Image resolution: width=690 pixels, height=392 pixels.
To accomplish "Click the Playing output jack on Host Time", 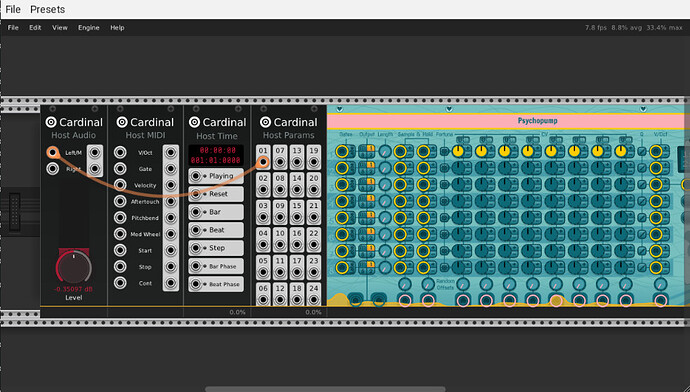I will click(x=195, y=176).
